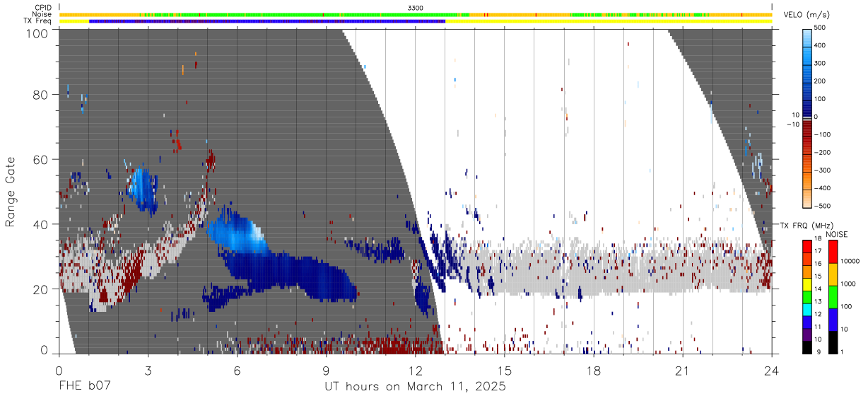The image size is (868, 401).
Task: Click the 3300 CPID value
Action: (416, 7)
